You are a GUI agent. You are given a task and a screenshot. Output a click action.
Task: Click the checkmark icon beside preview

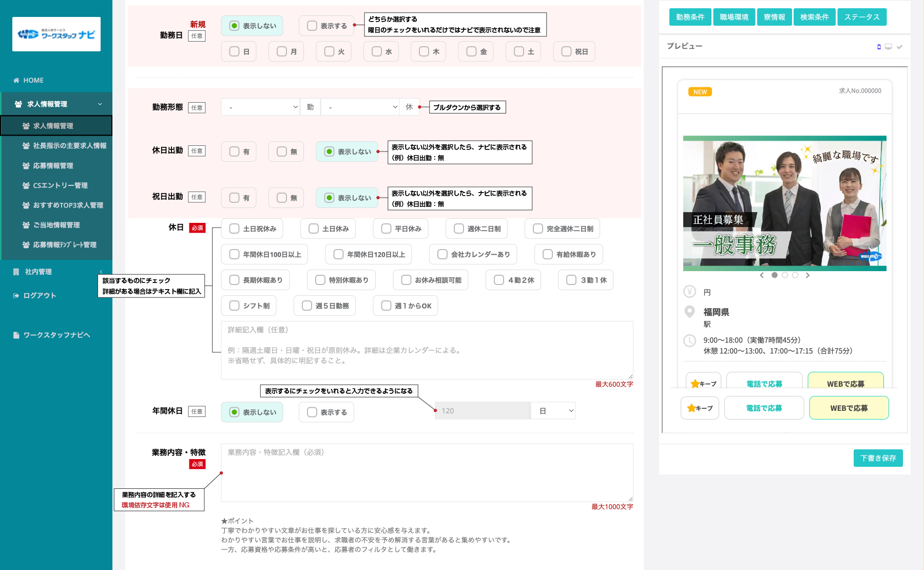[x=899, y=47]
